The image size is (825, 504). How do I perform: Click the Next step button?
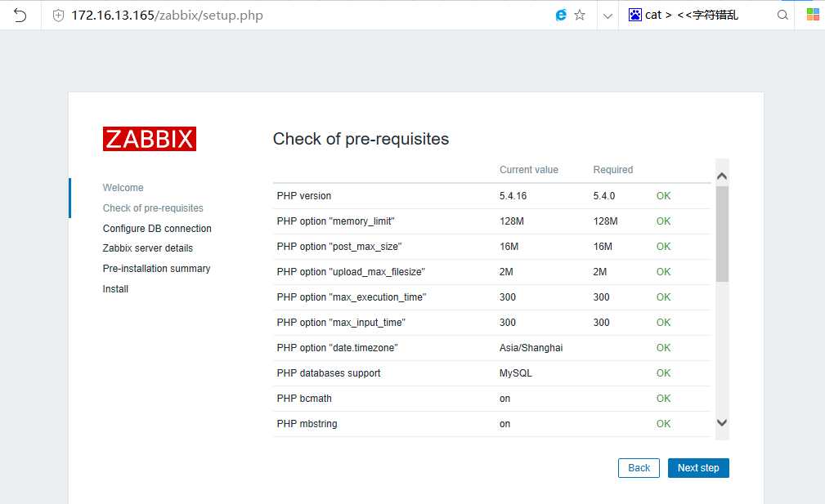click(x=698, y=468)
